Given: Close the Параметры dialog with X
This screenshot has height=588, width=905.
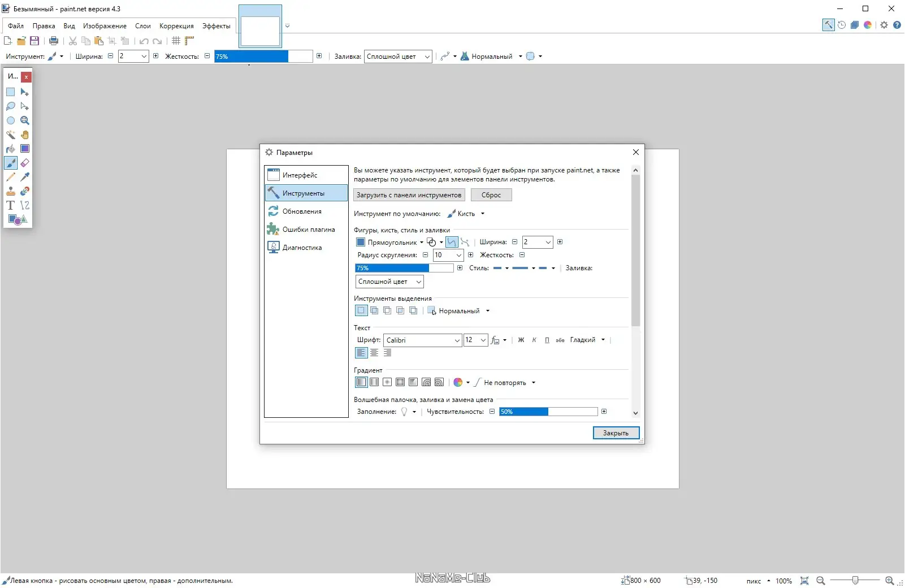Looking at the screenshot, I should click(x=636, y=152).
